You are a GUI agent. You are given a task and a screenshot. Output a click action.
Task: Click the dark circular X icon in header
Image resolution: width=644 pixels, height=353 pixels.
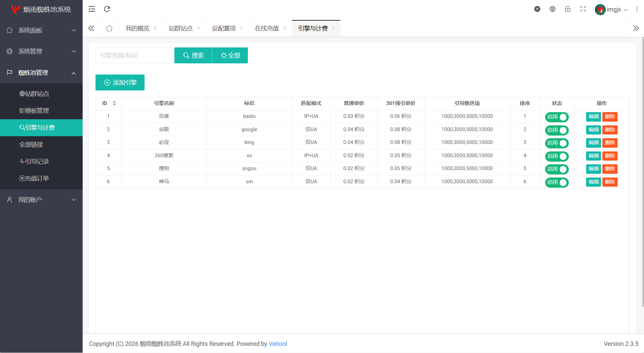[x=537, y=9]
